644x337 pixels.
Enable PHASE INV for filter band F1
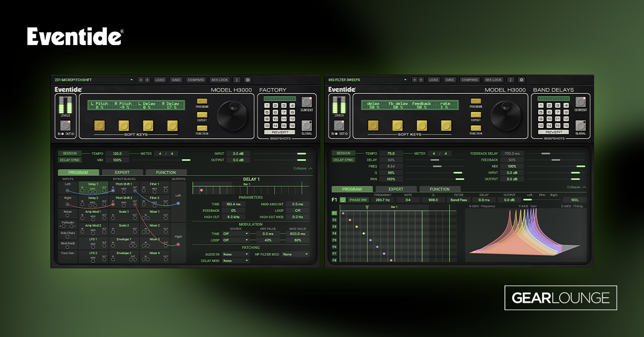tap(358, 200)
